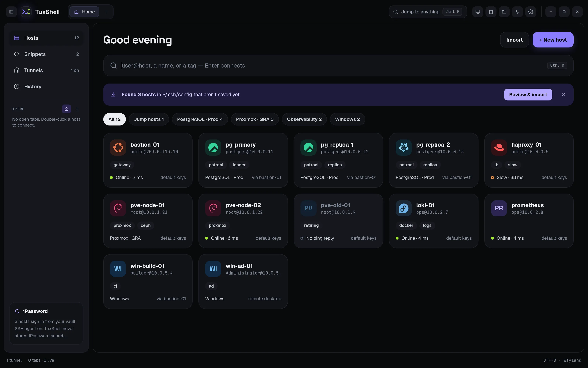Filter by PostgreSQL · Prod 4

pyautogui.click(x=200, y=119)
